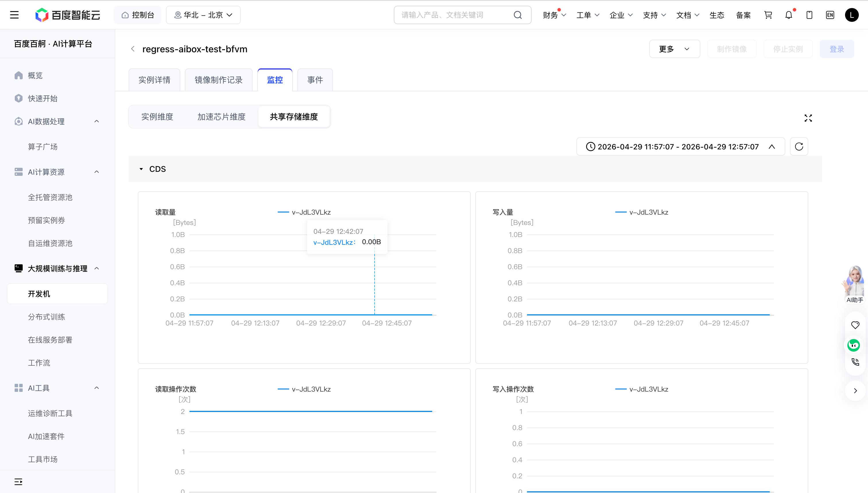Collapse the sidebar with the bottom menu icon
The height and width of the screenshot is (493, 868).
pos(18,482)
